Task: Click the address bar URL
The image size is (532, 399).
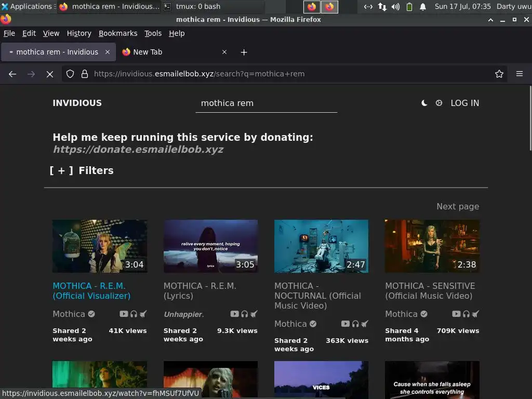Action: (199, 74)
